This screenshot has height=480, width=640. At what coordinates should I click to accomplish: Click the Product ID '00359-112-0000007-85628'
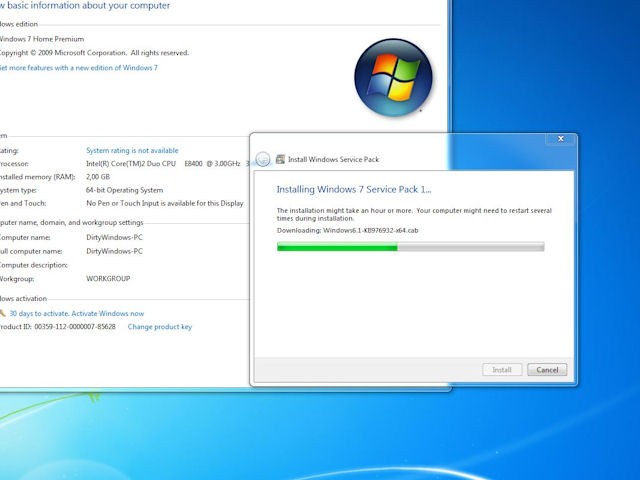click(75, 327)
